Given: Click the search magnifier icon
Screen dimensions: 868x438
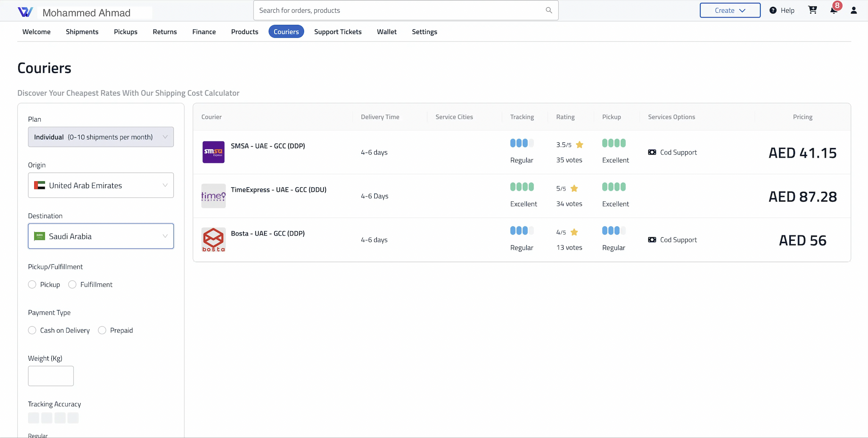Looking at the screenshot, I should click(549, 10).
